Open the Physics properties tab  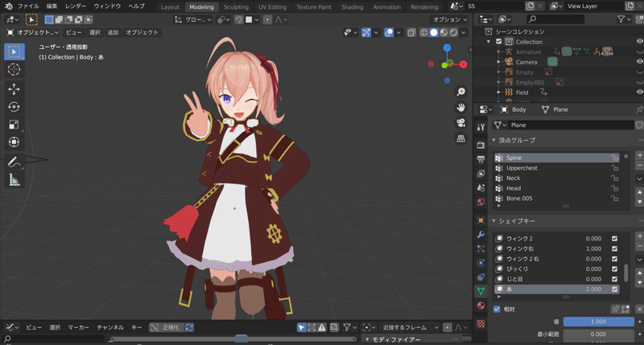tap(481, 263)
